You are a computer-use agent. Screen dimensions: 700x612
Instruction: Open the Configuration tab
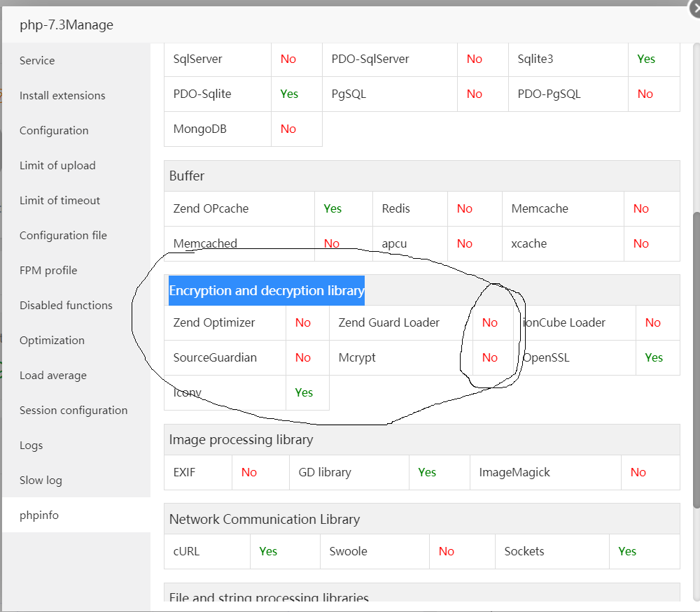(54, 131)
